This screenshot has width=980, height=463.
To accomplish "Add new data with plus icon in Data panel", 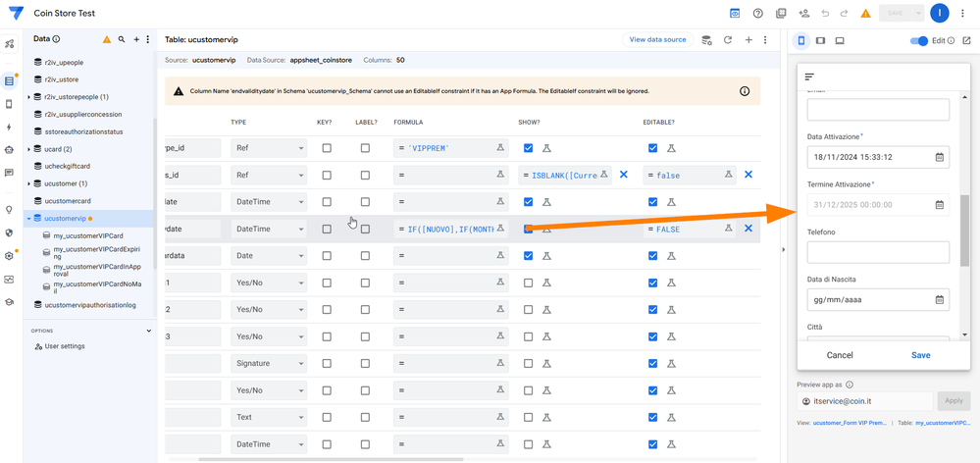I will coord(137,39).
